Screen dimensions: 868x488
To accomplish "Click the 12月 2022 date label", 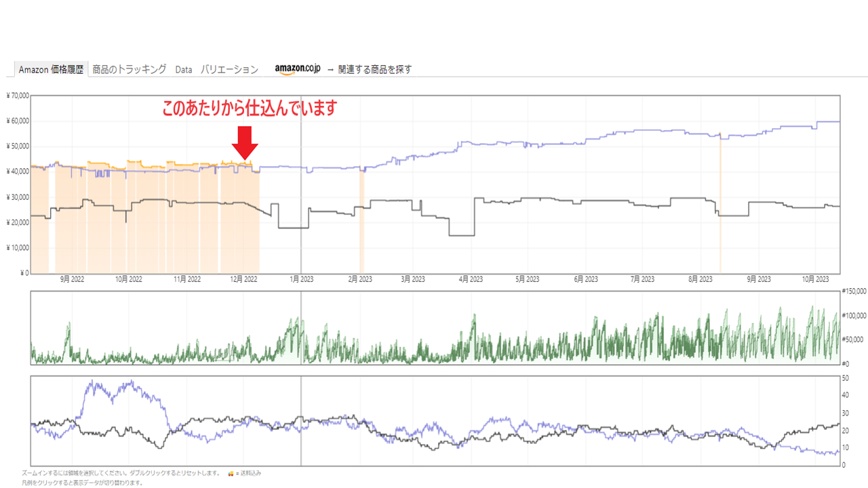I will (244, 279).
